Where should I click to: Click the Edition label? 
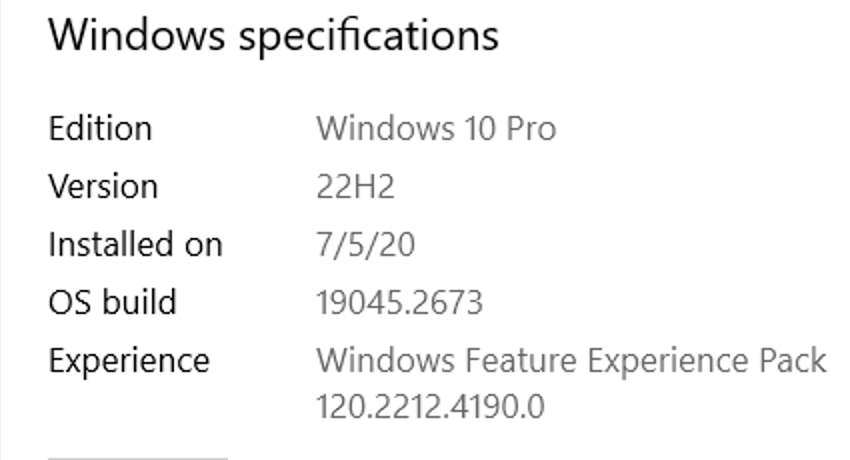click(100, 129)
